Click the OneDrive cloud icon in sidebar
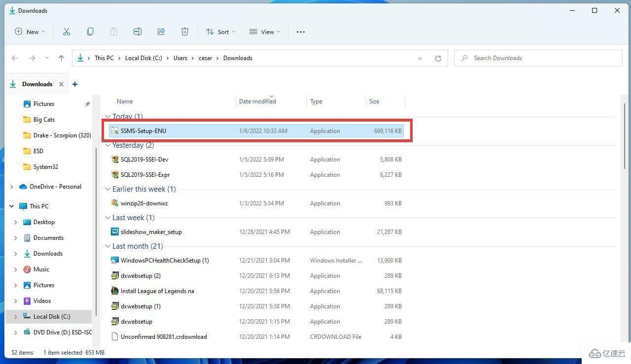This screenshot has height=364, width=631. [x=23, y=187]
